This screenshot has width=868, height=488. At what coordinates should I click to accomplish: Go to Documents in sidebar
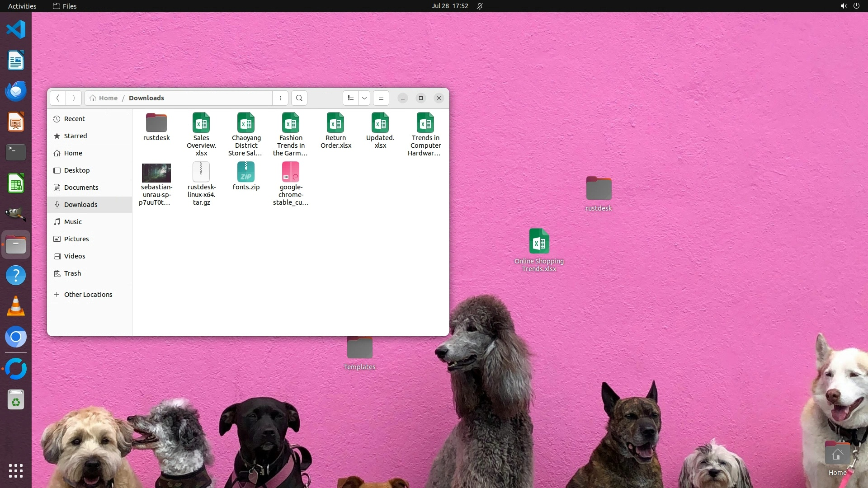click(81, 188)
